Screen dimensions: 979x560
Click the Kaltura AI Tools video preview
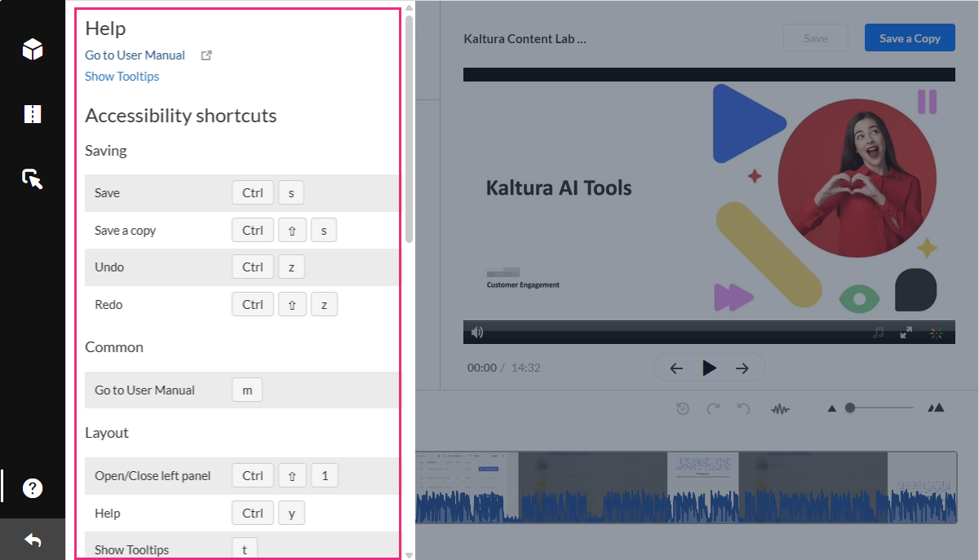click(709, 201)
